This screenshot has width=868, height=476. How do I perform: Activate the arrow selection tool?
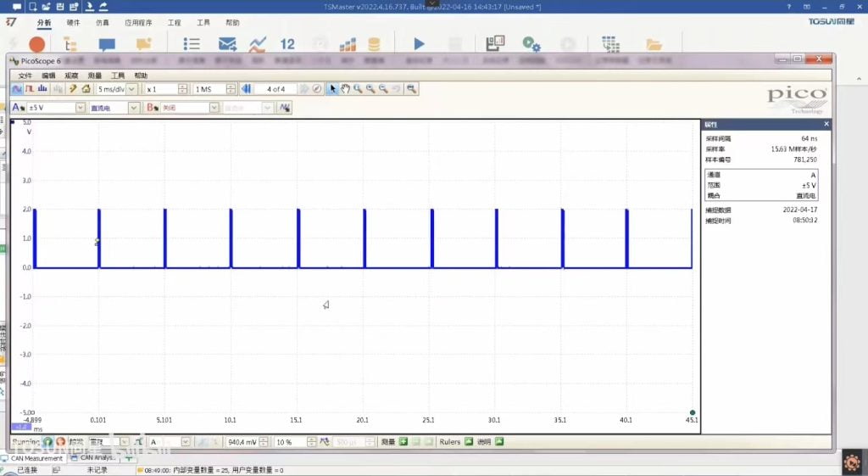(x=333, y=89)
